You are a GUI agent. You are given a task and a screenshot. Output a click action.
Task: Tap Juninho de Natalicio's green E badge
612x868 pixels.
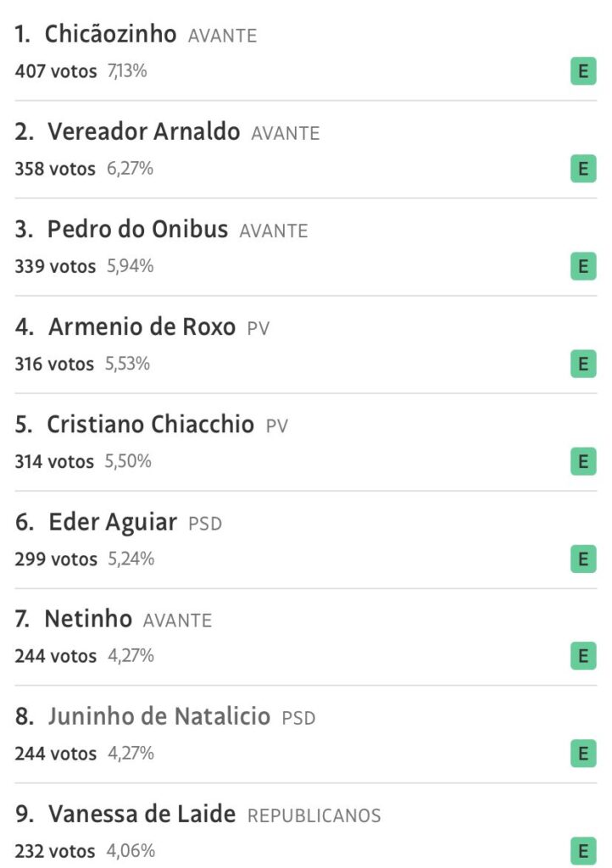coord(582,754)
